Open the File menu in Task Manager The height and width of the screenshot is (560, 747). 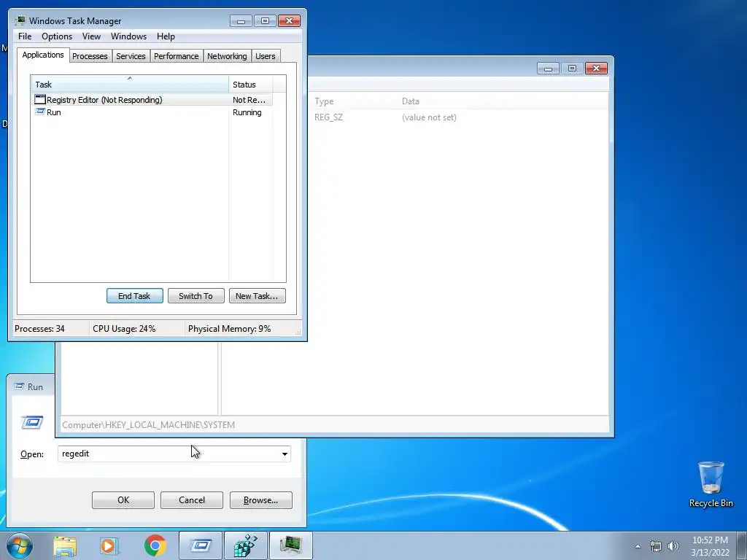coord(25,36)
